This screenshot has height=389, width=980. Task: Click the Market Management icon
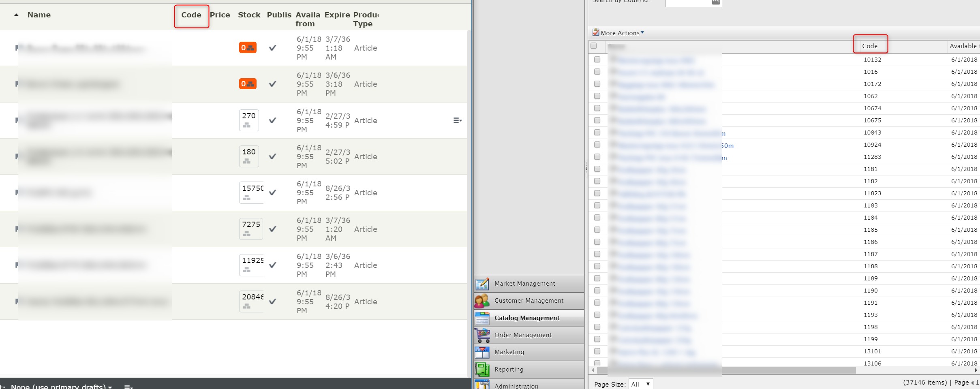click(x=482, y=284)
